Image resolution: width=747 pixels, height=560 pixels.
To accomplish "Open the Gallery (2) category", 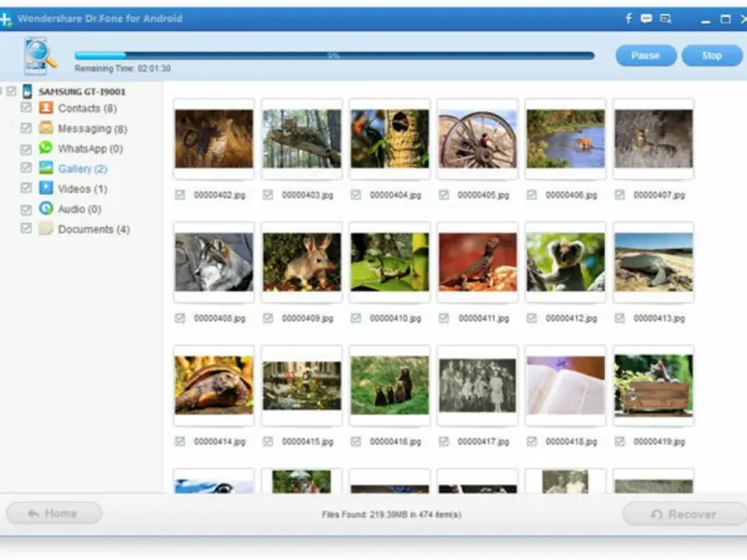I will tap(82, 169).
